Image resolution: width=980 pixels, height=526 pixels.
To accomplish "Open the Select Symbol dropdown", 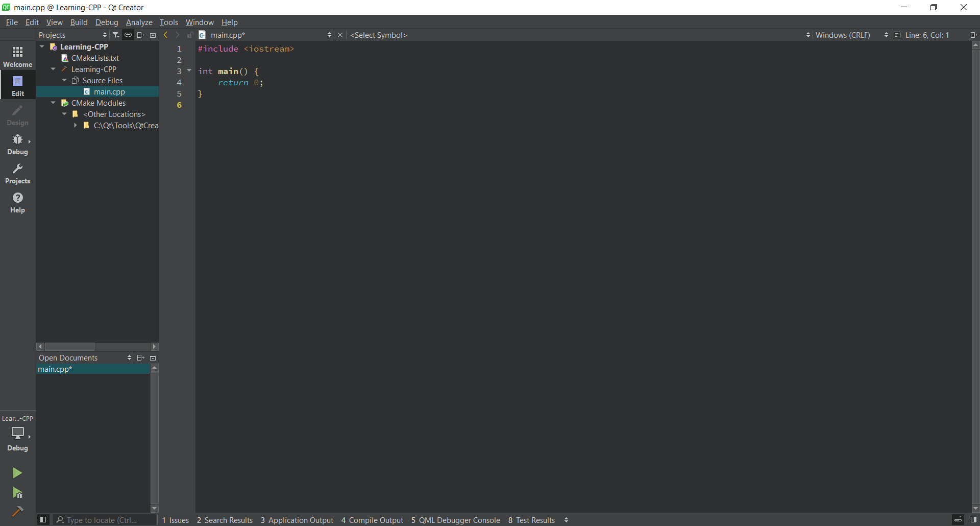I will [579, 35].
